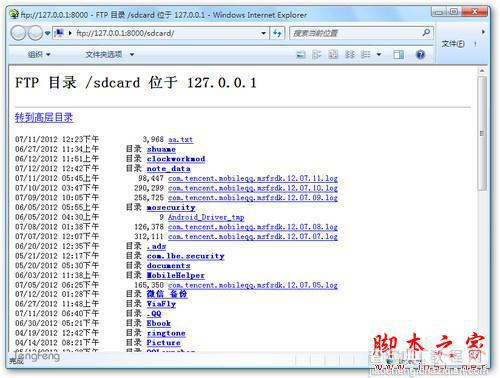Open the 组织 (Organize) menu
The width and height of the screenshot is (500, 378).
[39, 54]
